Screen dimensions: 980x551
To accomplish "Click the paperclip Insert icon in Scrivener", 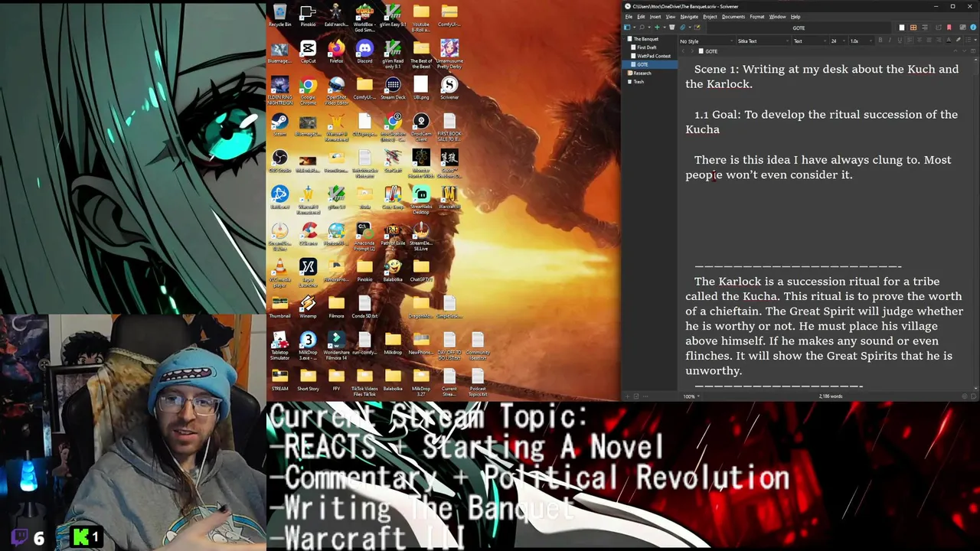I will click(682, 28).
